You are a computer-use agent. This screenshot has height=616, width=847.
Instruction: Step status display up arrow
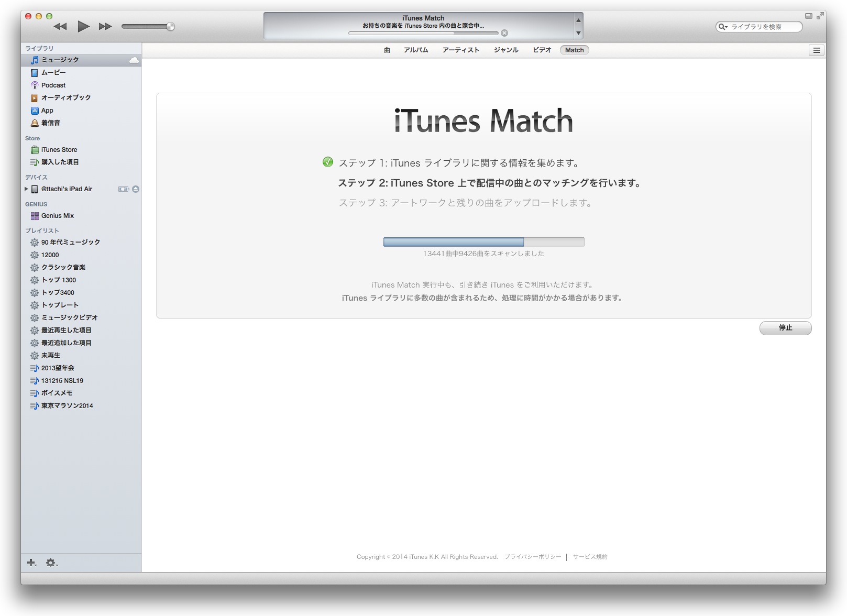point(578,20)
